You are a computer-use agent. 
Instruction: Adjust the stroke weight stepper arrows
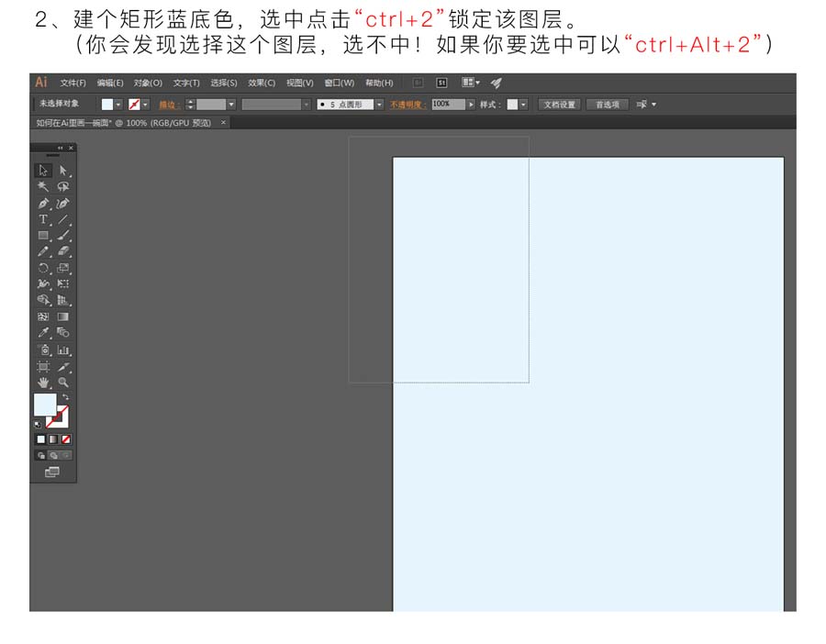click(x=191, y=105)
